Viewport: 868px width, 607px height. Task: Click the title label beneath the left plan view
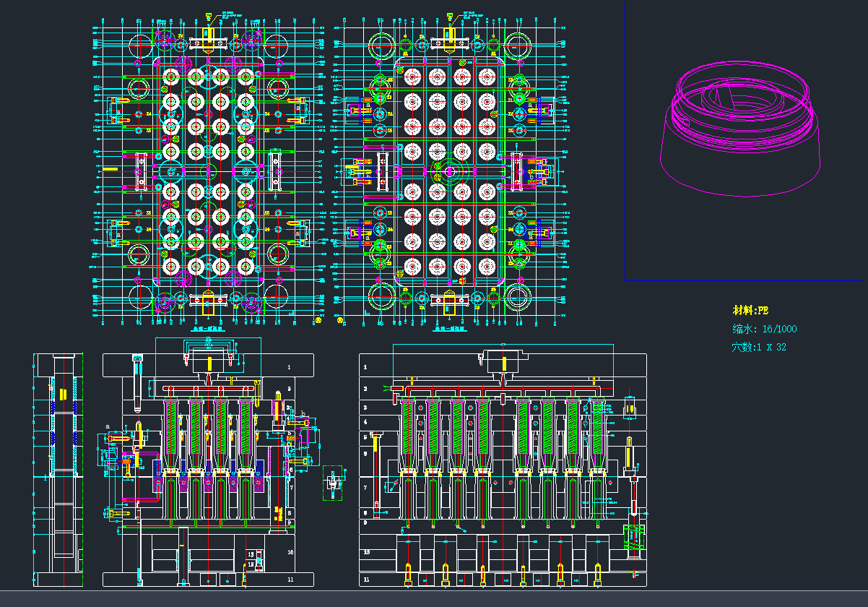[x=208, y=327]
